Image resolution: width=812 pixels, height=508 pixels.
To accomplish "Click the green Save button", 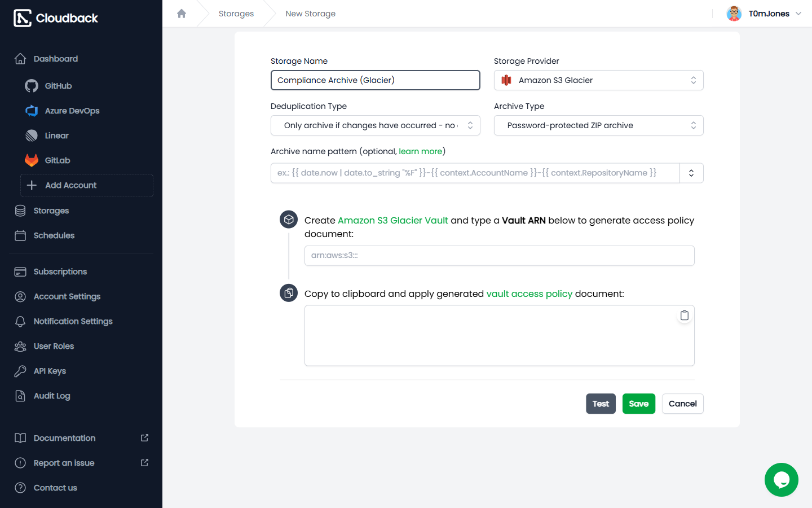I will (x=639, y=404).
